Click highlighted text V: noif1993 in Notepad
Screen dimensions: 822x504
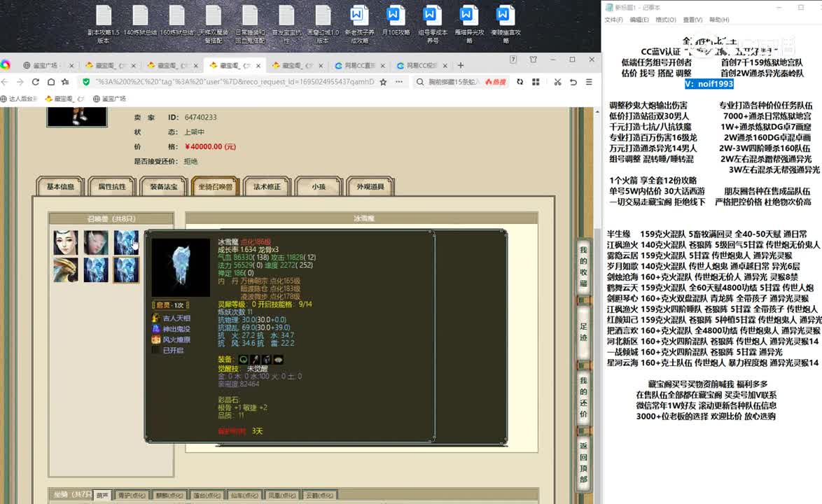[x=709, y=84]
